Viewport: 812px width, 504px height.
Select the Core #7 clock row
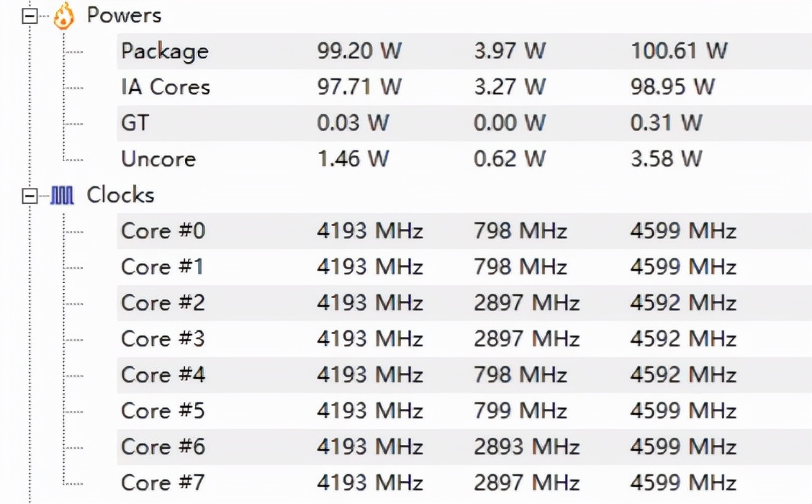point(464,483)
